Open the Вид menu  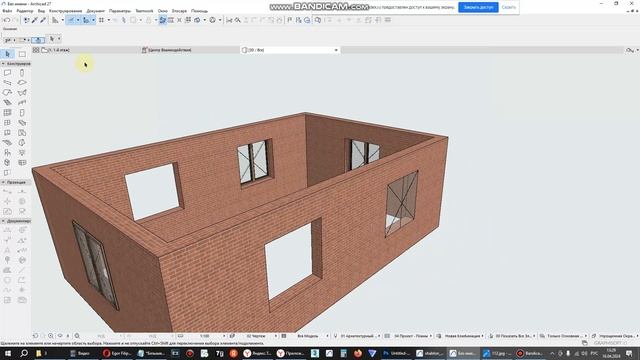[41, 11]
